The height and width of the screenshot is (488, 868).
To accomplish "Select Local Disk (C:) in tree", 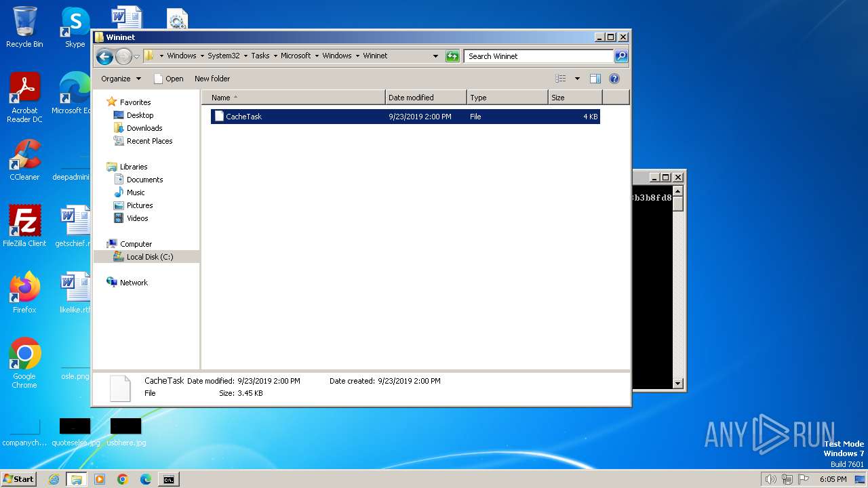I will 149,257.
